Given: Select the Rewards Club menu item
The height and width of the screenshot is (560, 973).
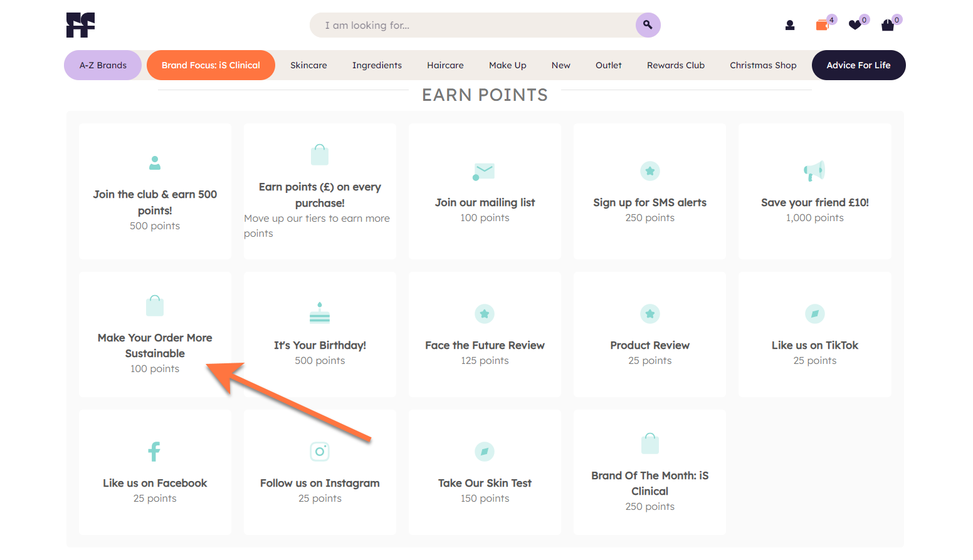Looking at the screenshot, I should pyautogui.click(x=676, y=65).
